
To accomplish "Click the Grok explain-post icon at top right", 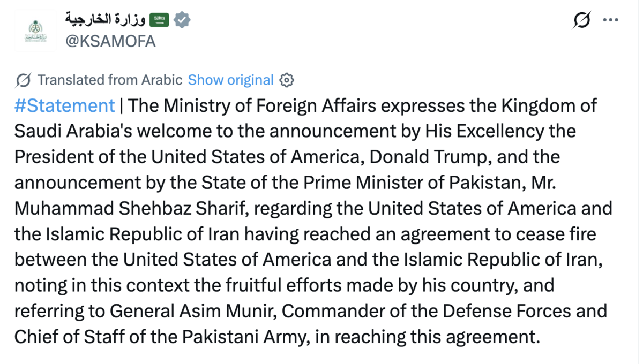I will (x=581, y=20).
